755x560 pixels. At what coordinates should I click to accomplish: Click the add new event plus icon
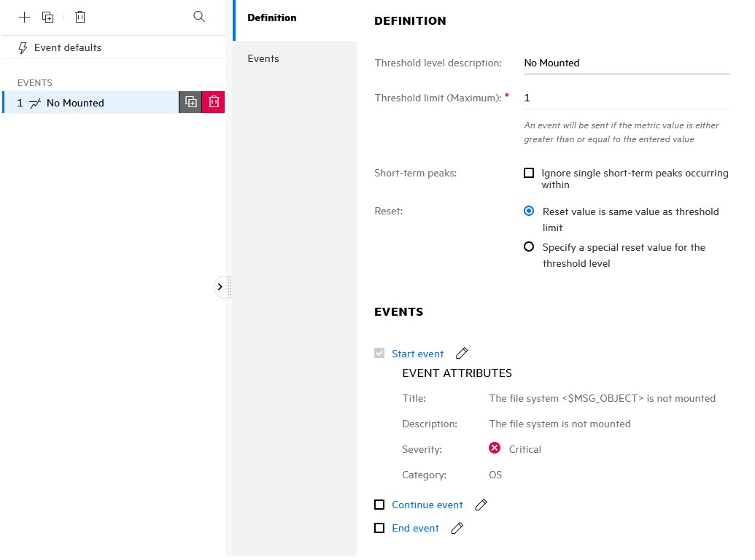coord(24,17)
